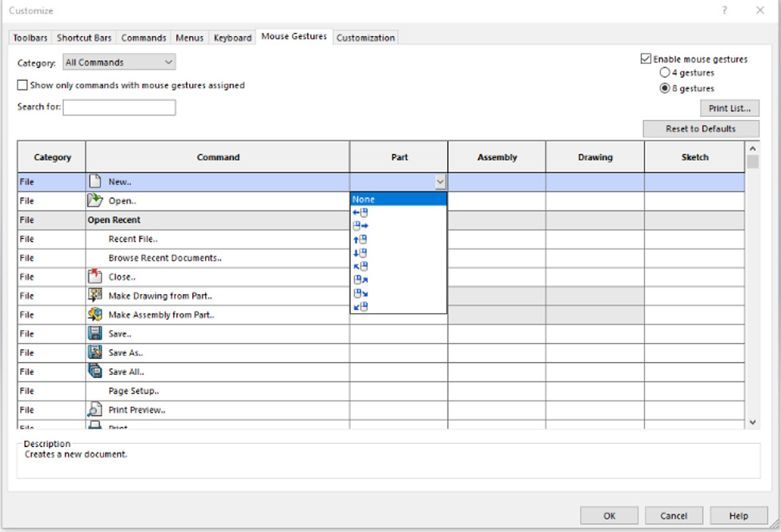This screenshot has height=532, width=781.
Task: Click the Search for text field
Action: 119,107
